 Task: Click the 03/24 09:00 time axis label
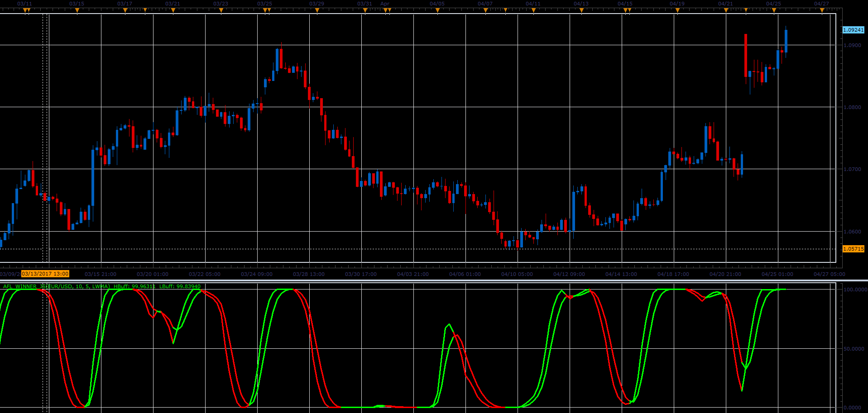pos(257,274)
